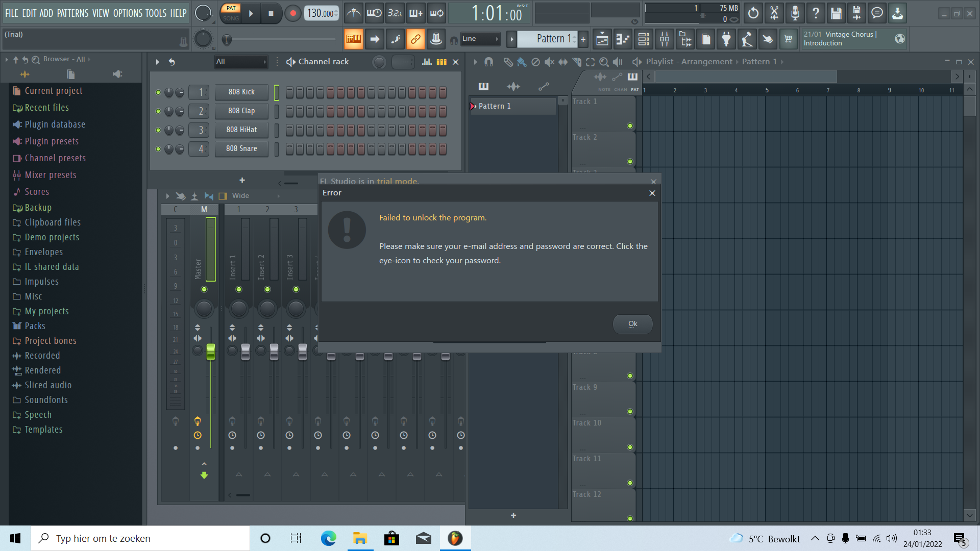980x551 pixels.
Task: Click the help question mark icon
Action: pos(816,13)
